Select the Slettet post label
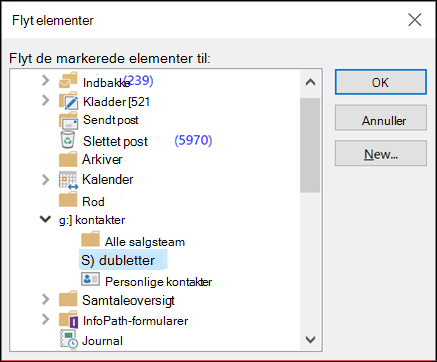Viewport: 437px width, 362px height. pyautogui.click(x=115, y=141)
